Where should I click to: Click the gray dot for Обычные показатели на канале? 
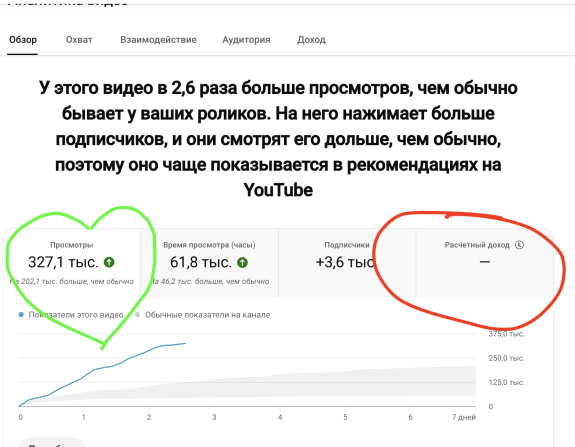coord(138,315)
